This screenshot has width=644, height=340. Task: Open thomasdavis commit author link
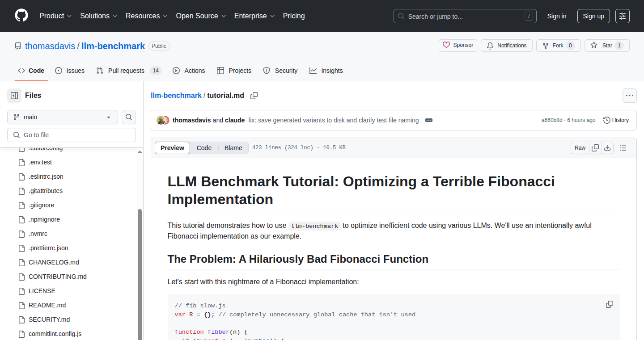[x=192, y=120]
